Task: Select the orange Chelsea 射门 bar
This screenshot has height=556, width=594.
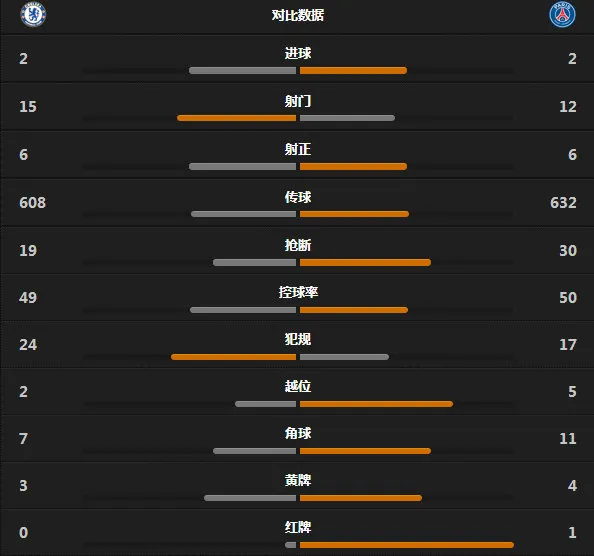Action: click(236, 118)
